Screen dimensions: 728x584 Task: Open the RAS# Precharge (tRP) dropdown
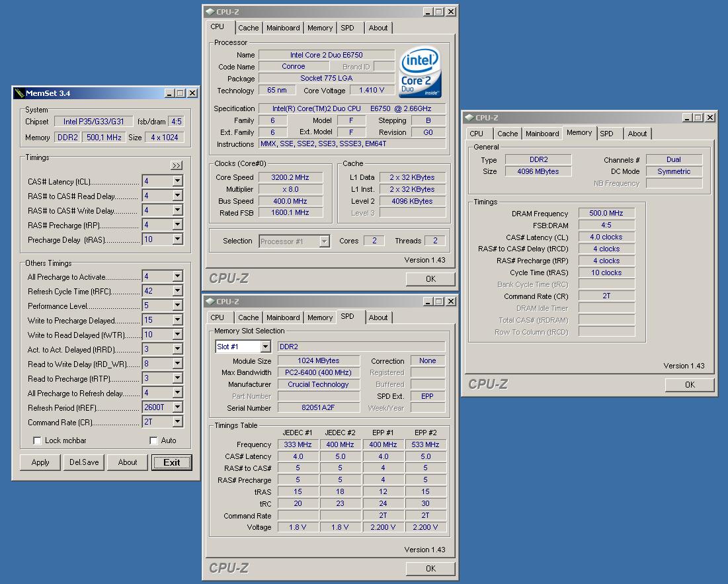(177, 225)
